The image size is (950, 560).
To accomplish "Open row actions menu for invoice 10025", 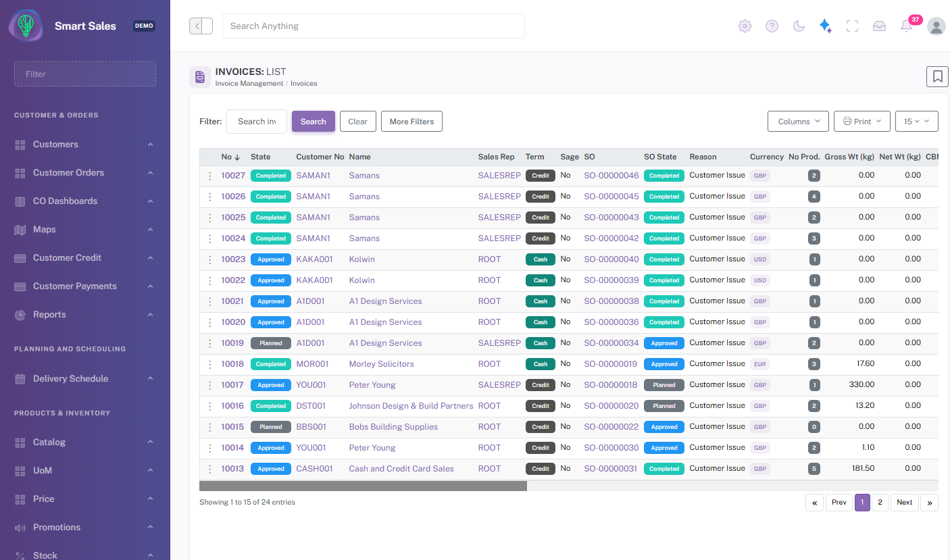I will tap(209, 218).
